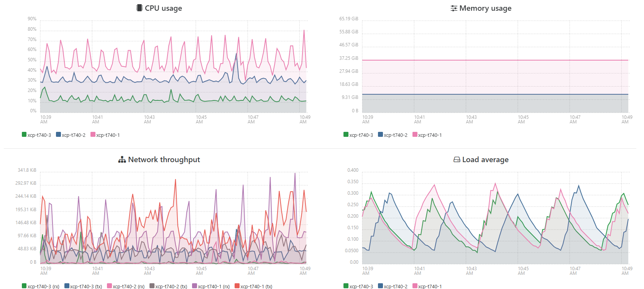Hide xcp-t740-2 (tx) series in Network legend
This screenshot has height=289, width=644.
[171, 286]
